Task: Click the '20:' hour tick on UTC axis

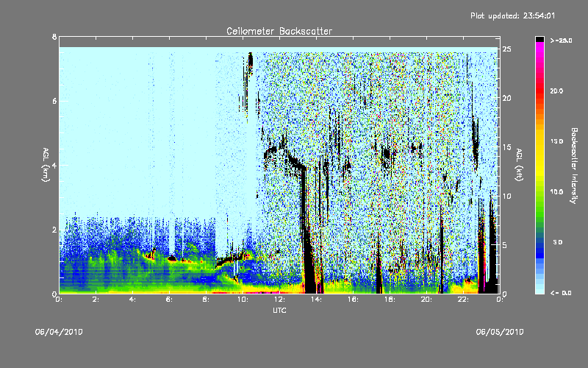Action: 427,300
